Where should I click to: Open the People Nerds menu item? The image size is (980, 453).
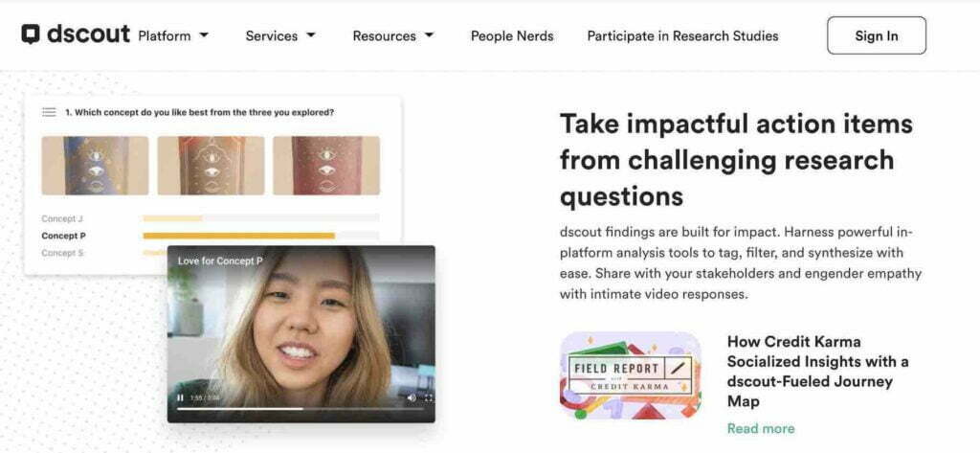coord(512,35)
